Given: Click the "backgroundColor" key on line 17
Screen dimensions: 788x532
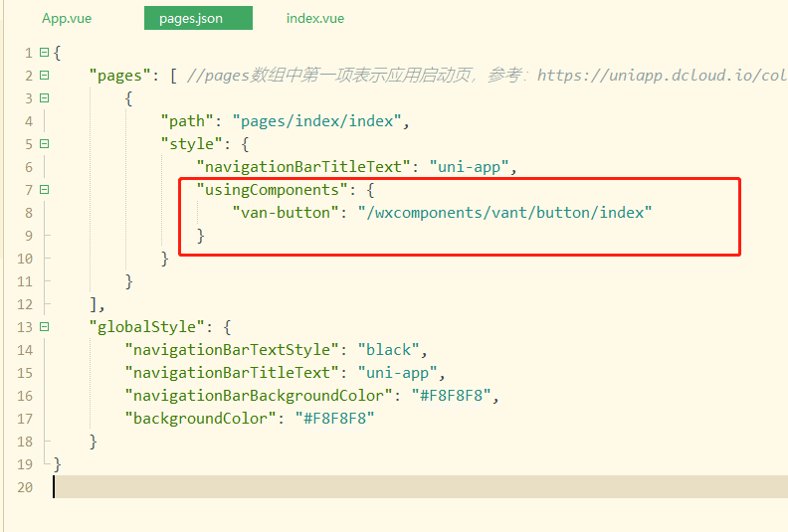Looking at the screenshot, I should click(x=201, y=419).
